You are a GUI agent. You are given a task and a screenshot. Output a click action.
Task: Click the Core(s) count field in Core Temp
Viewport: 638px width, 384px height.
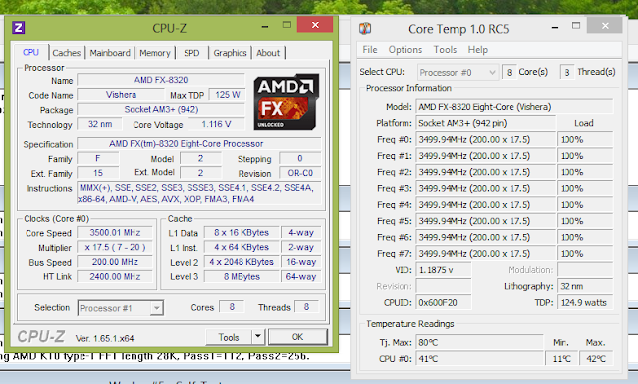pyautogui.click(x=509, y=72)
